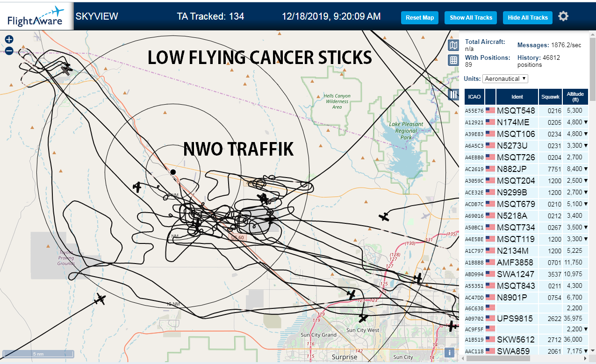Select the N174ME aircraft row
596x364 pixels.
(x=526, y=122)
